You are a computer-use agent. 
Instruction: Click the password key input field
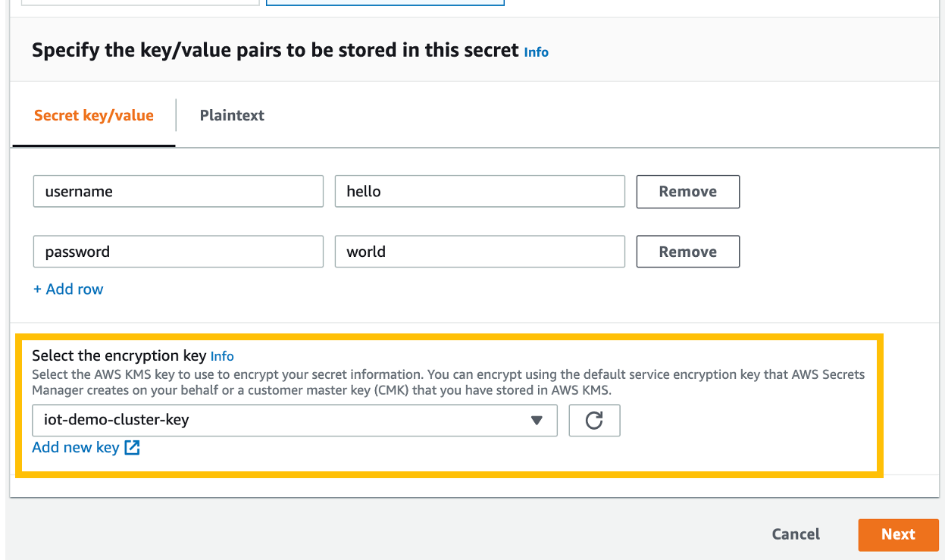[178, 251]
